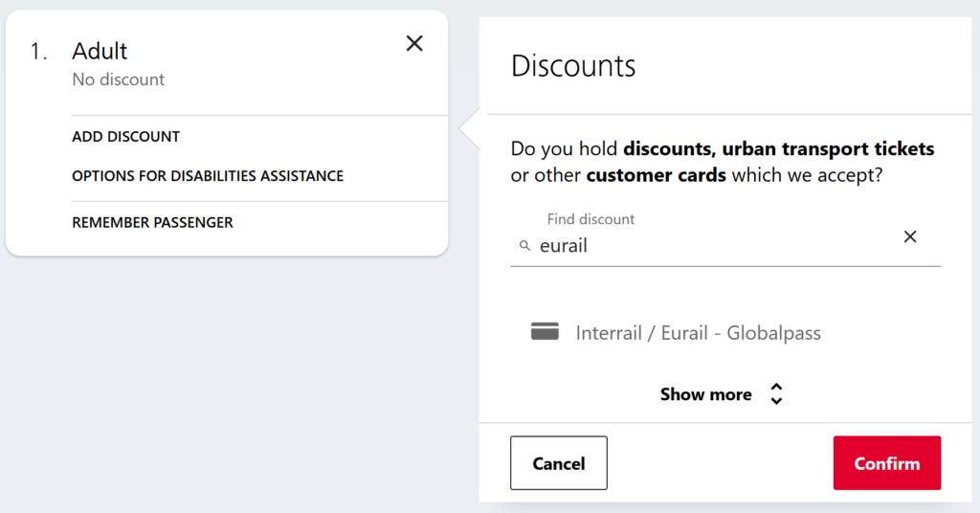Open the ADD DISCOUNT option

(125, 137)
